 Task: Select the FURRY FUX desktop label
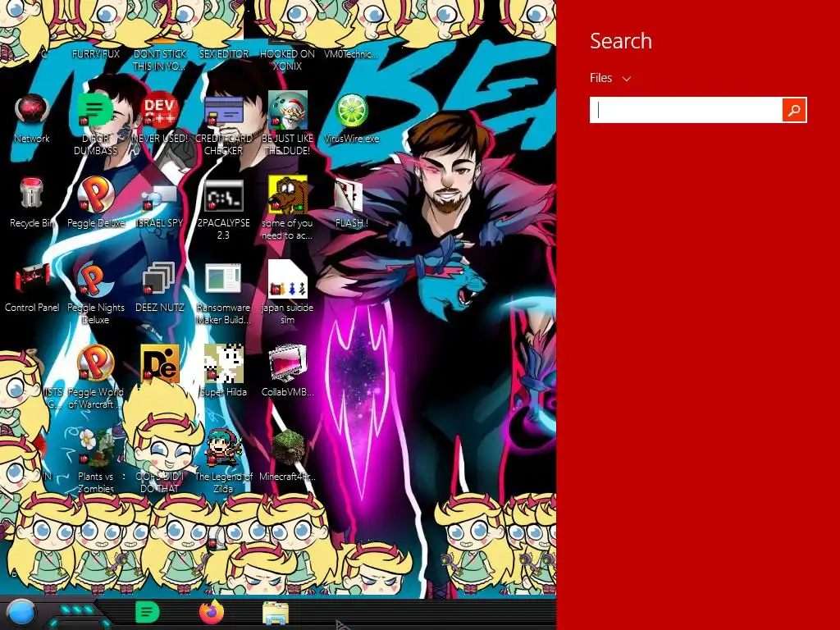(96, 54)
